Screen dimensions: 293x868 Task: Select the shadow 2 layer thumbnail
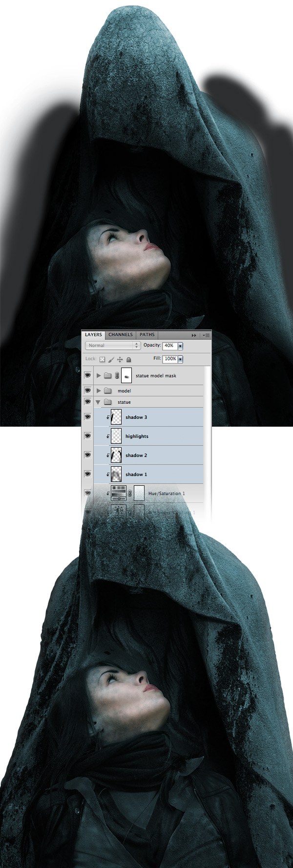(116, 456)
